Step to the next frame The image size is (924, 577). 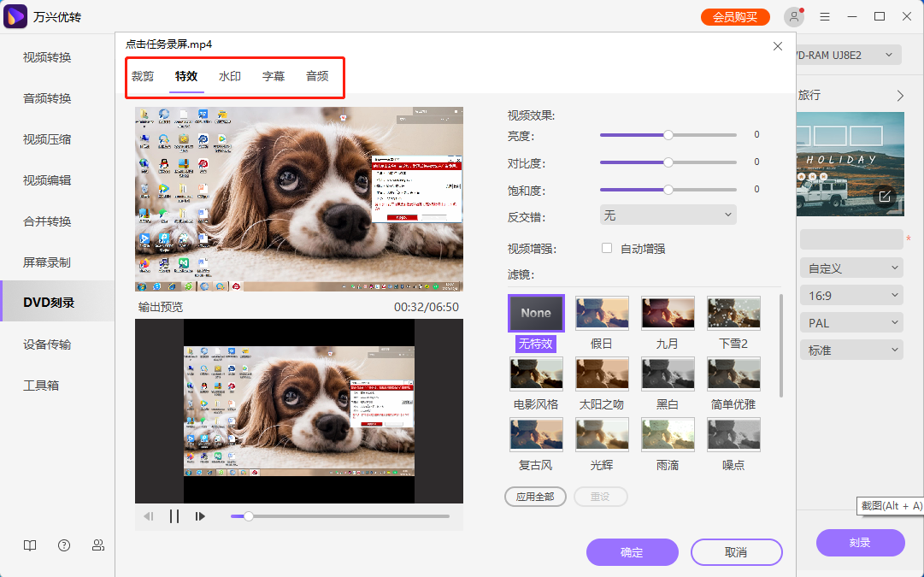(200, 516)
